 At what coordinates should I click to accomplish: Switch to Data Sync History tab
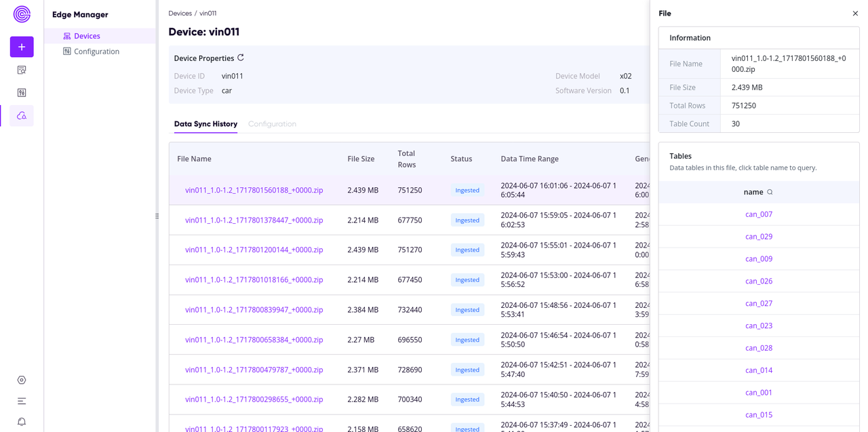(205, 124)
